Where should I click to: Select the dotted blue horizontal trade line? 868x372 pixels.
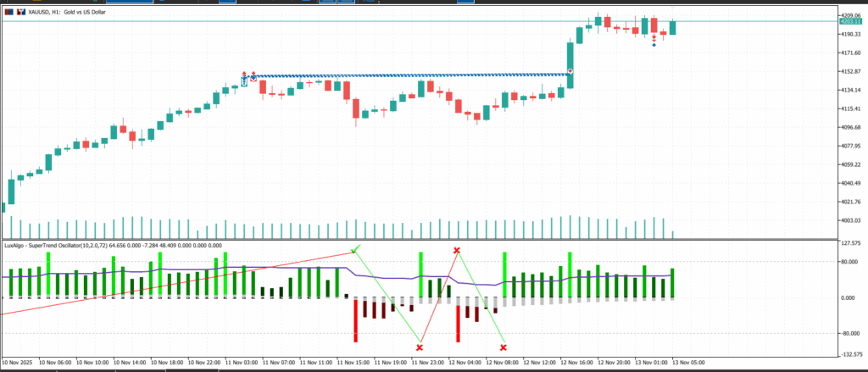click(407, 76)
